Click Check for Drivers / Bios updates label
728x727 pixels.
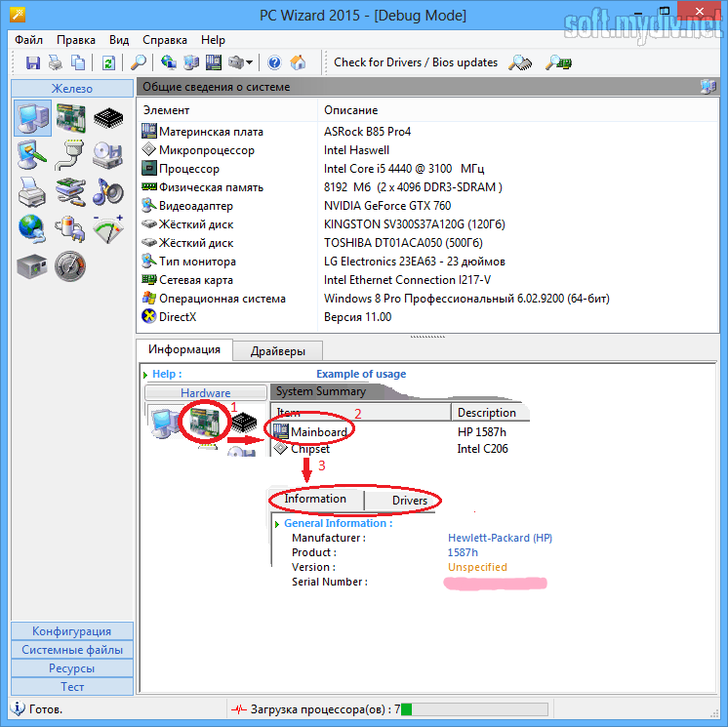pos(416,62)
